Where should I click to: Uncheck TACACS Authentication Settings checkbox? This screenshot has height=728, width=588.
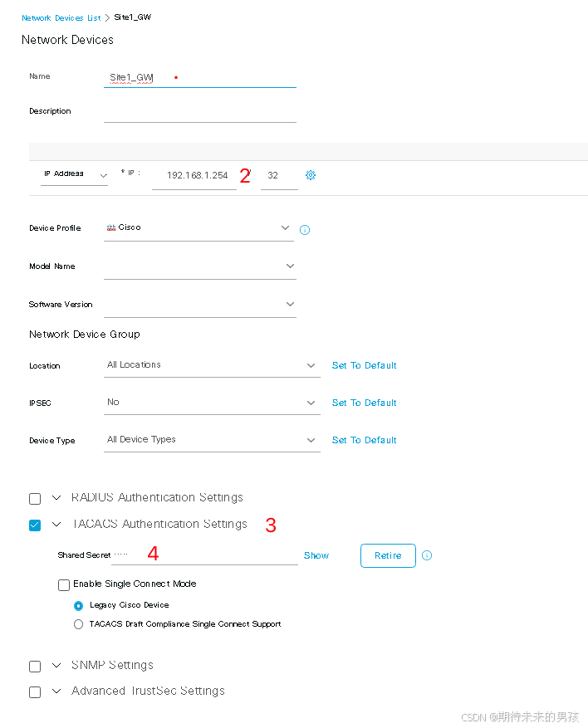[35, 525]
